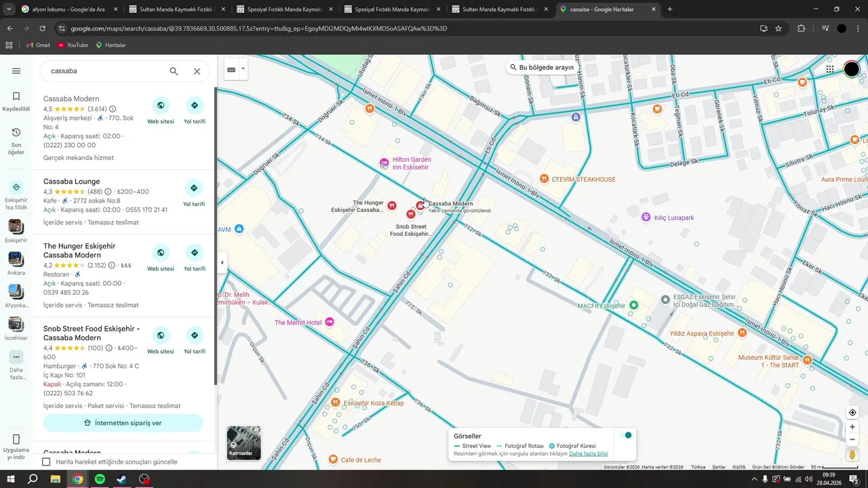Toggle the Görseller street view switch

[625, 435]
